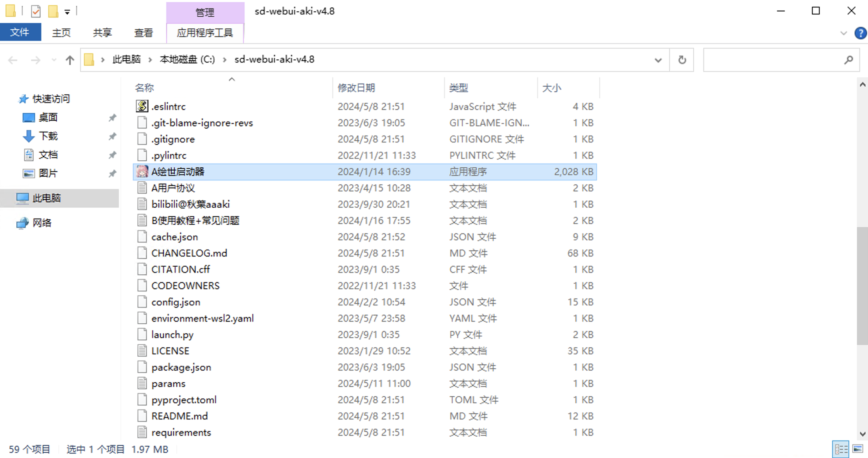Unpin 下载 using its pin icon

112,136
